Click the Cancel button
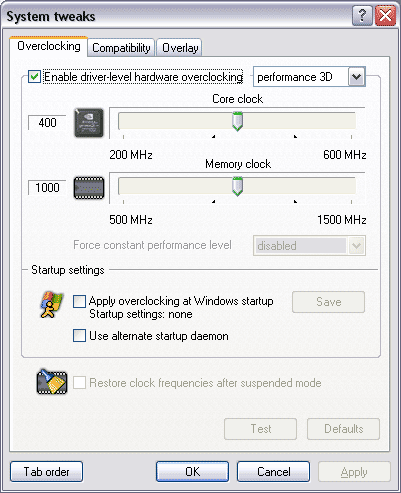This screenshot has height=493, width=401. pyautogui.click(x=273, y=471)
